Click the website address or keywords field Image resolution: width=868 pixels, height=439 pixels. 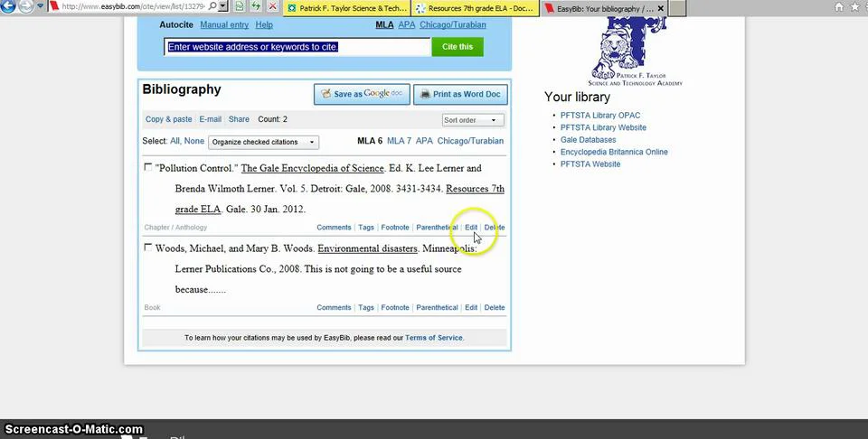pos(297,47)
